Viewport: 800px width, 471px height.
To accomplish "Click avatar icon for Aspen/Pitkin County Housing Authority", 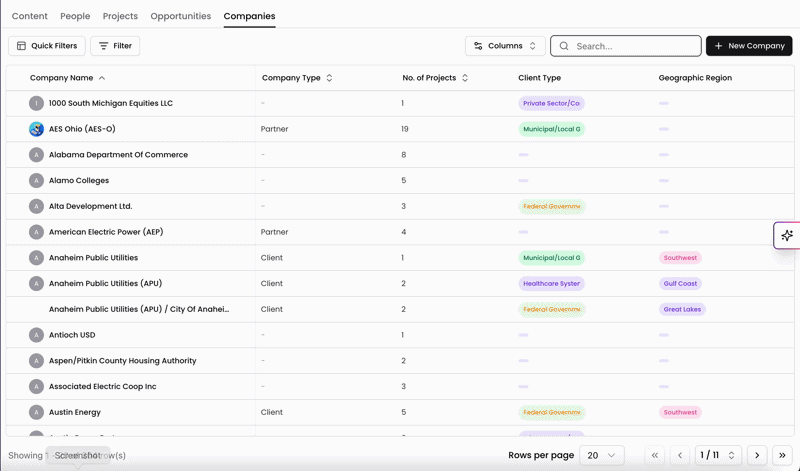I will click(36, 360).
